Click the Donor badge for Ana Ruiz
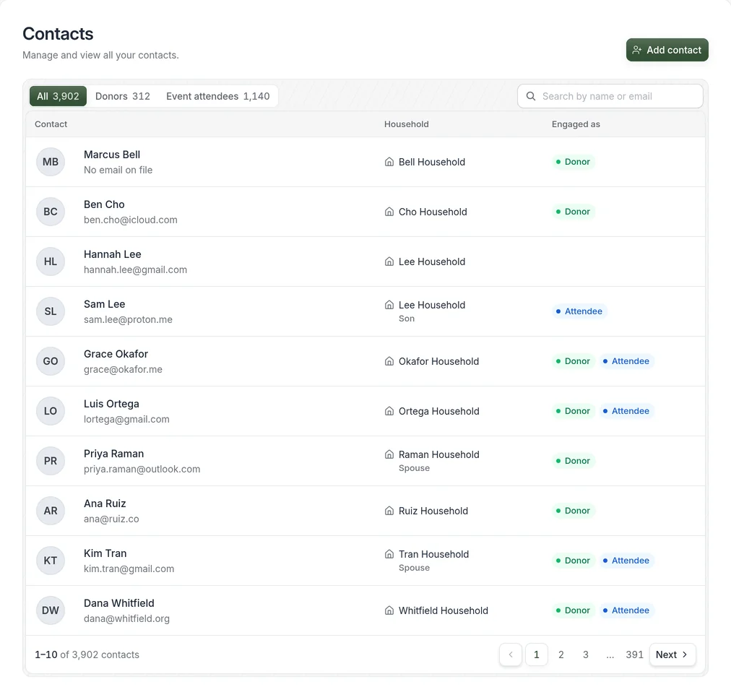 (x=573, y=511)
